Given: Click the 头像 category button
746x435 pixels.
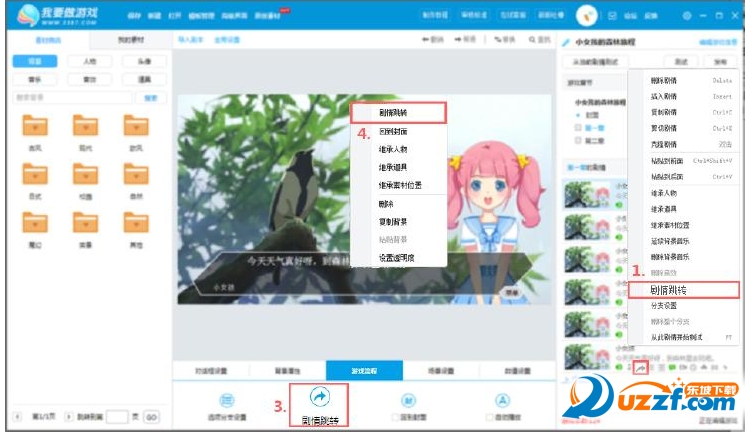Looking at the screenshot, I should point(144,61).
